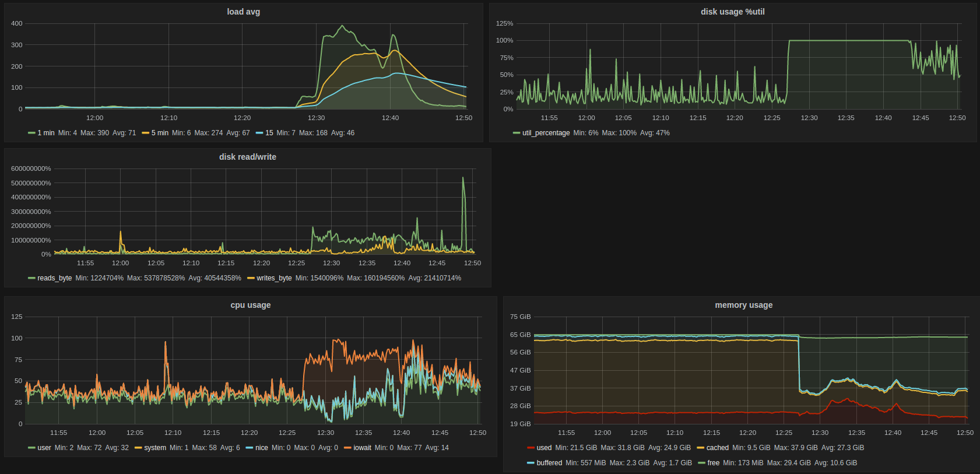Image resolution: width=980 pixels, height=474 pixels.
Task: Click the green swatch beside util_percentage
Action: coord(517,133)
